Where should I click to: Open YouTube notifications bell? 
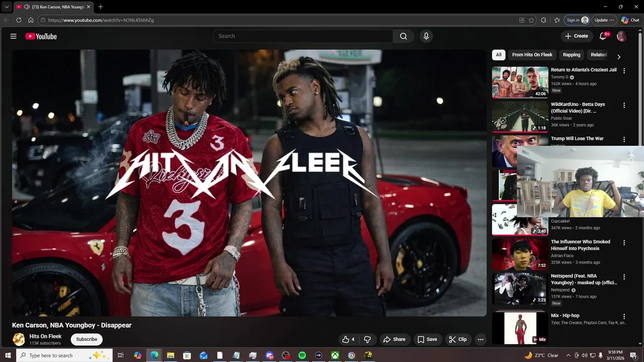[x=603, y=36]
